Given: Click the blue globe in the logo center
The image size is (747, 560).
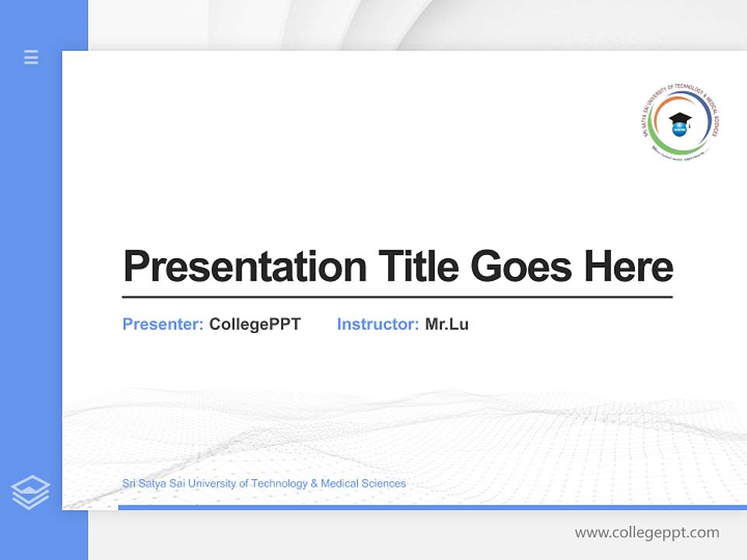Looking at the screenshot, I should pyautogui.click(x=679, y=130).
